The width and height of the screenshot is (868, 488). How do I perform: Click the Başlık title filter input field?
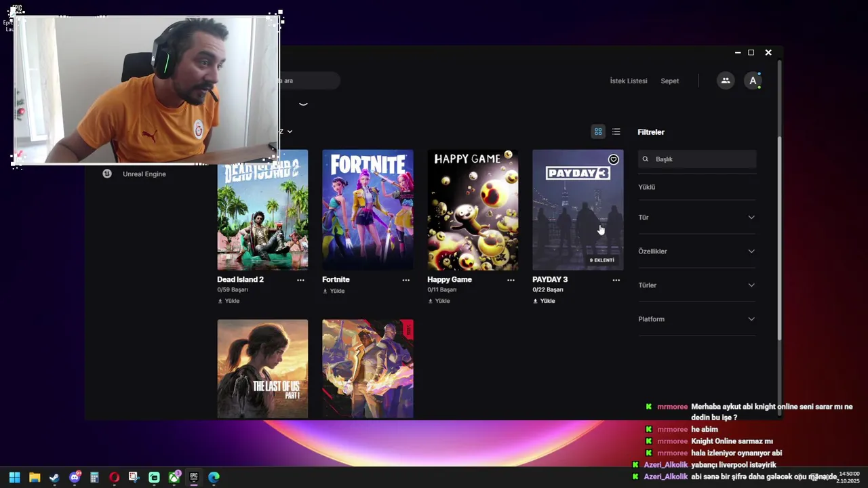[x=696, y=159]
